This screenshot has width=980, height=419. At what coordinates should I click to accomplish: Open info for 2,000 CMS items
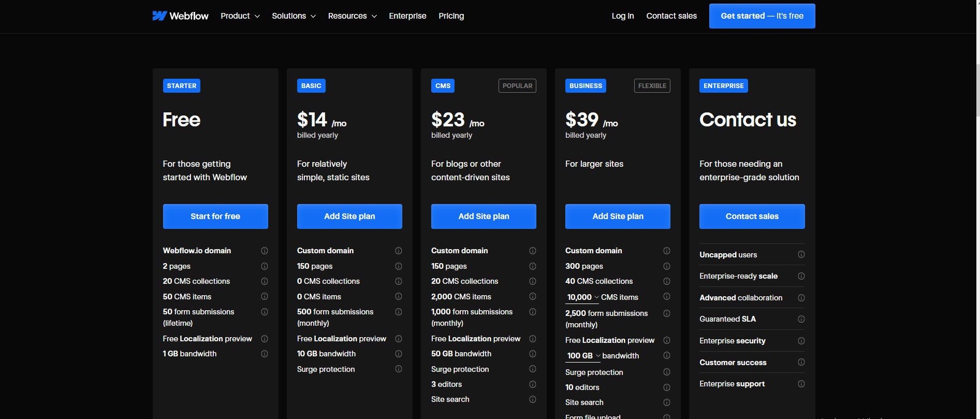tap(533, 296)
